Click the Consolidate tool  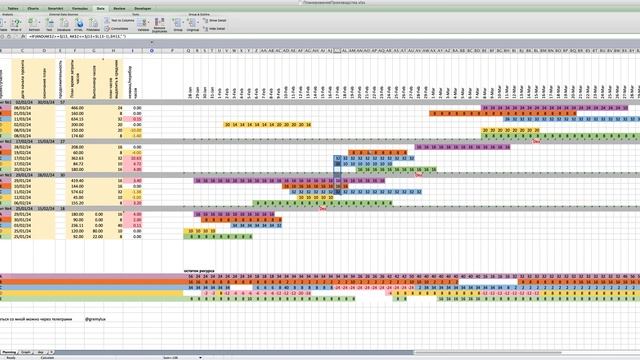117,29
